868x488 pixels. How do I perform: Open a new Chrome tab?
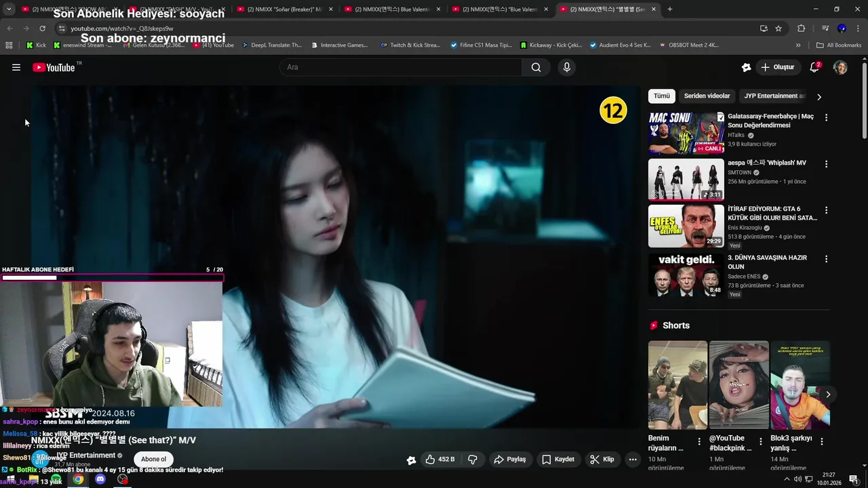tap(670, 9)
